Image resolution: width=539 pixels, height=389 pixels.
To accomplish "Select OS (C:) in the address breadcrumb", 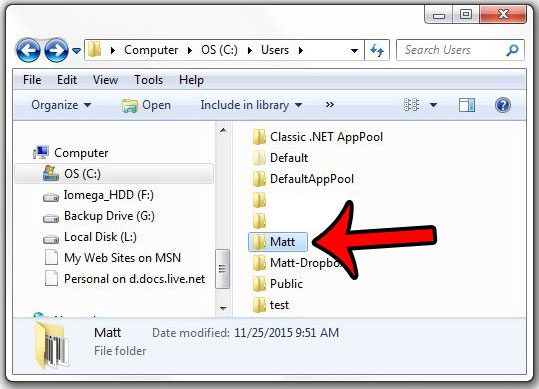I will click(x=219, y=50).
